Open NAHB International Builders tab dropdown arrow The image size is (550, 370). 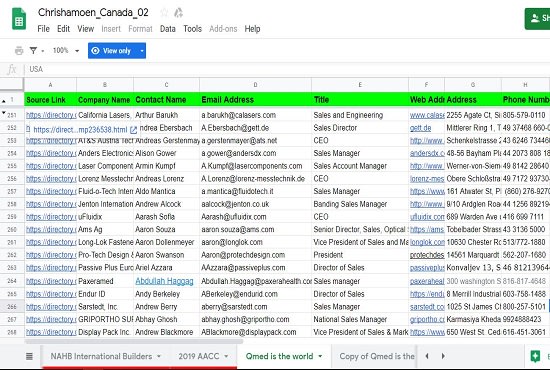(x=159, y=356)
